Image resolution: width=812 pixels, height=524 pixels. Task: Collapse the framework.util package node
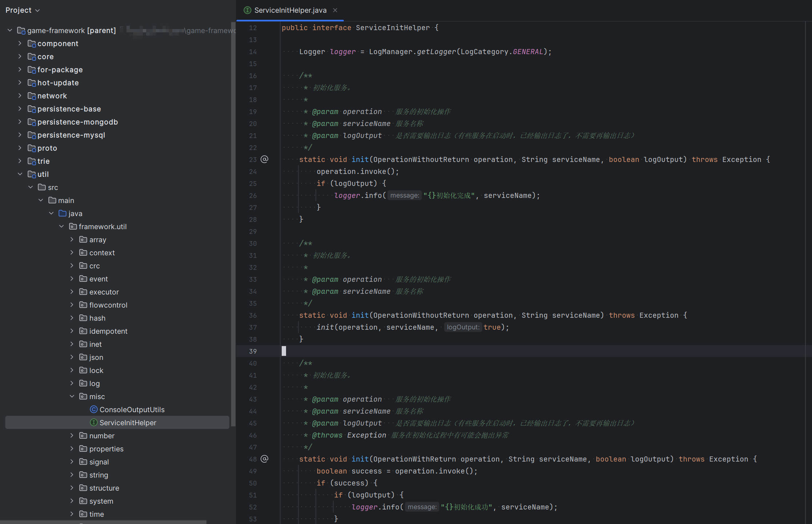61,226
